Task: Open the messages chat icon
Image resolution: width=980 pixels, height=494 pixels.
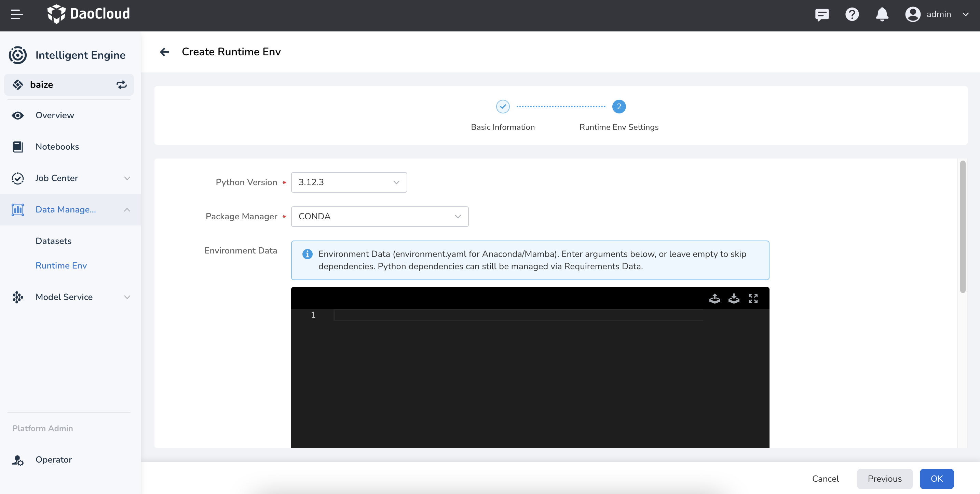Action: 822,14
